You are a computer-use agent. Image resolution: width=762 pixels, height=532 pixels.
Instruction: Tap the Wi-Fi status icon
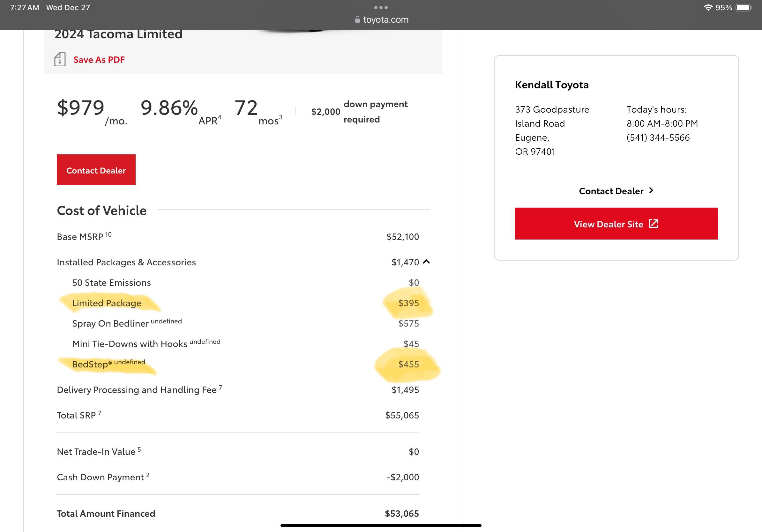[x=708, y=7]
